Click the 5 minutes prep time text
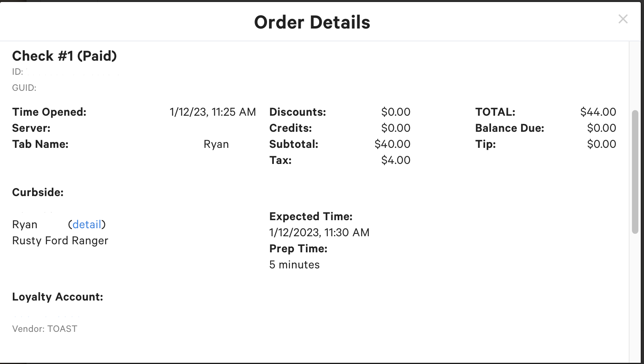Image resolution: width=644 pixels, height=364 pixels. (294, 265)
